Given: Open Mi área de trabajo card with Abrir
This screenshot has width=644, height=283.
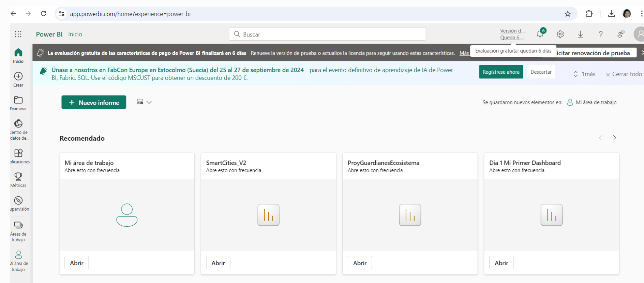Looking at the screenshot, I should (77, 263).
